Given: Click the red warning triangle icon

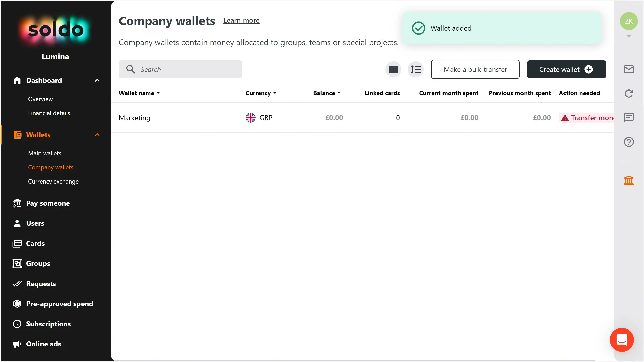Looking at the screenshot, I should (x=565, y=118).
